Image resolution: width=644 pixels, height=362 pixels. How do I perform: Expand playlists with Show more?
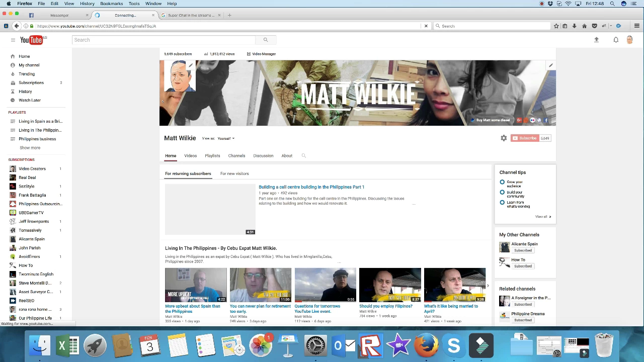pos(30,148)
